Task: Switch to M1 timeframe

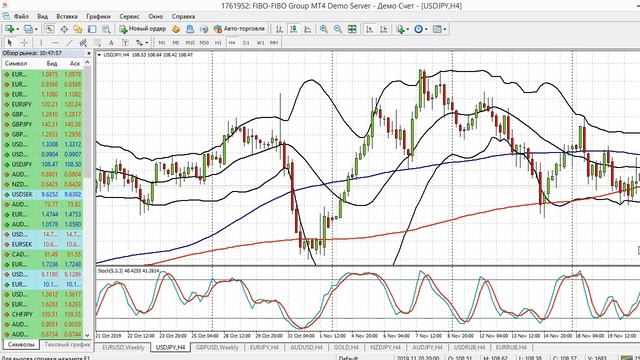Action: pyautogui.click(x=162, y=42)
